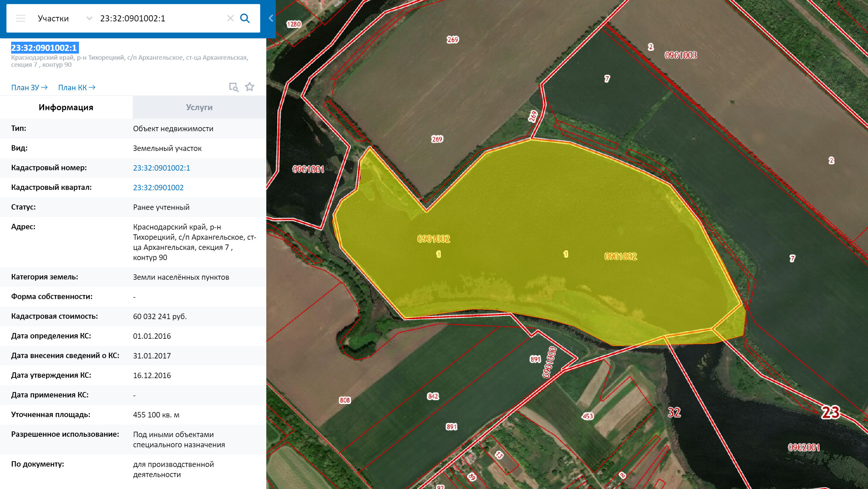Image resolution: width=868 pixels, height=489 pixels.
Task: Click the arrow next to План ЗУ
Action: click(44, 87)
